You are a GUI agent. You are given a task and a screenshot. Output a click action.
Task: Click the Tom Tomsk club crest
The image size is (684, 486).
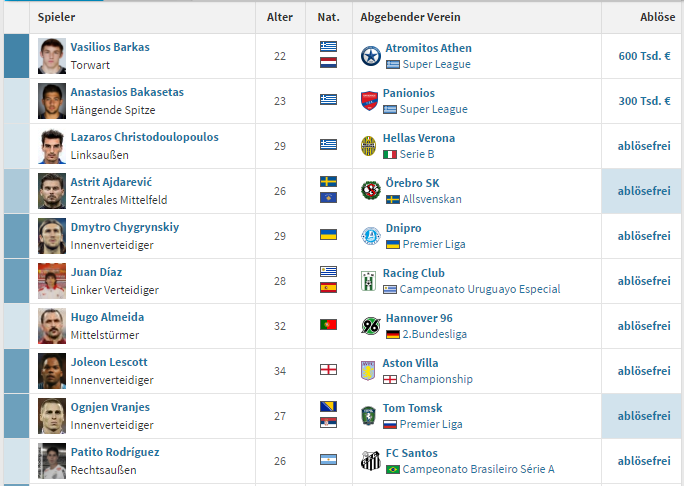(369, 416)
